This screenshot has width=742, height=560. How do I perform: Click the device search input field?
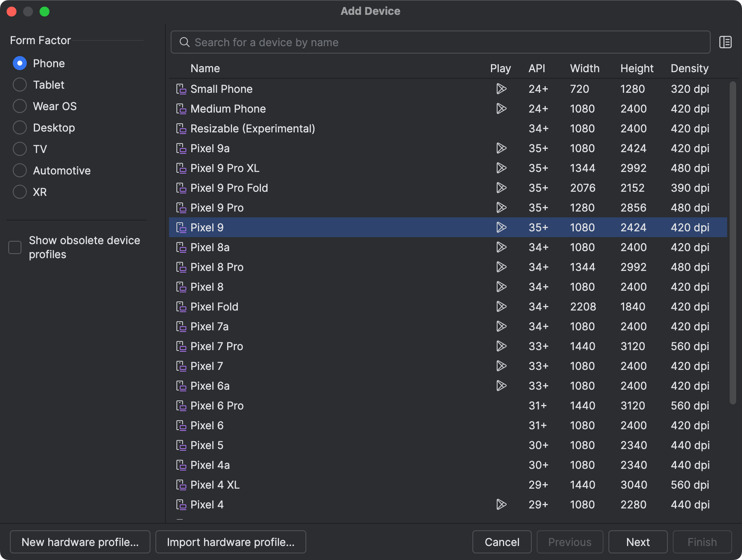pos(412,42)
